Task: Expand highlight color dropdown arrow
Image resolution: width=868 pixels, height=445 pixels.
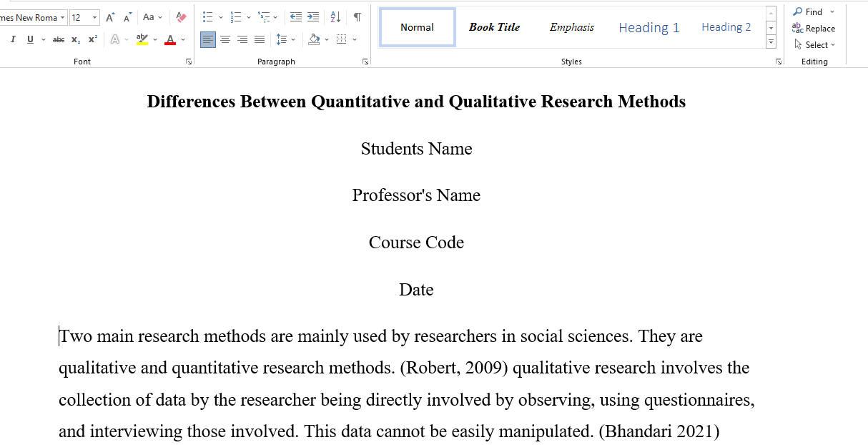Action: (154, 39)
